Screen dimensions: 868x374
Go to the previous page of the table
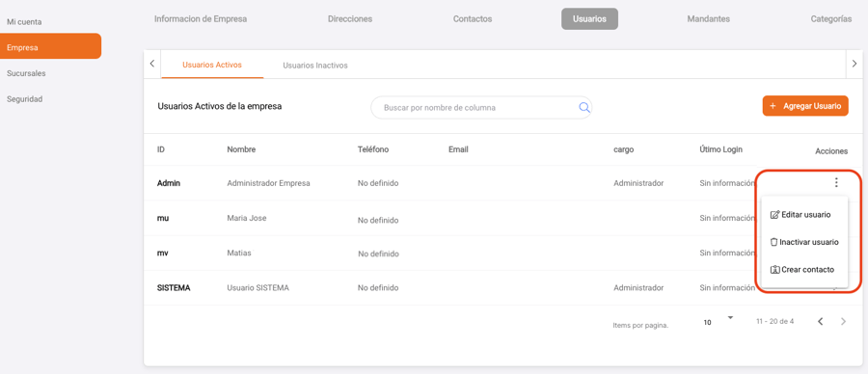tap(821, 321)
